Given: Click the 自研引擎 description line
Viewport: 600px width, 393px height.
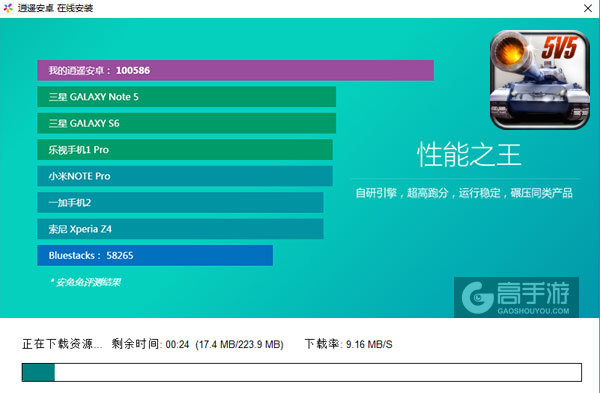Looking at the screenshot, I should pos(464,193).
